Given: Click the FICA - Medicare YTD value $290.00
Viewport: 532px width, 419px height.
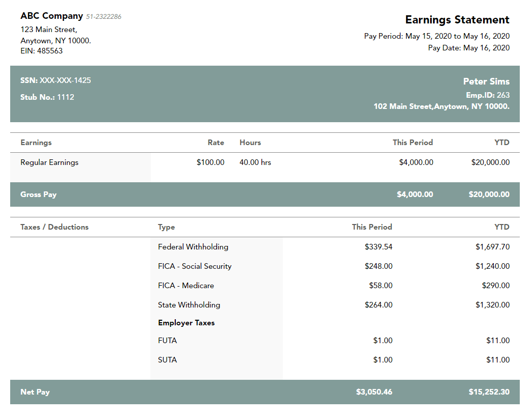Looking at the screenshot, I should [x=495, y=286].
